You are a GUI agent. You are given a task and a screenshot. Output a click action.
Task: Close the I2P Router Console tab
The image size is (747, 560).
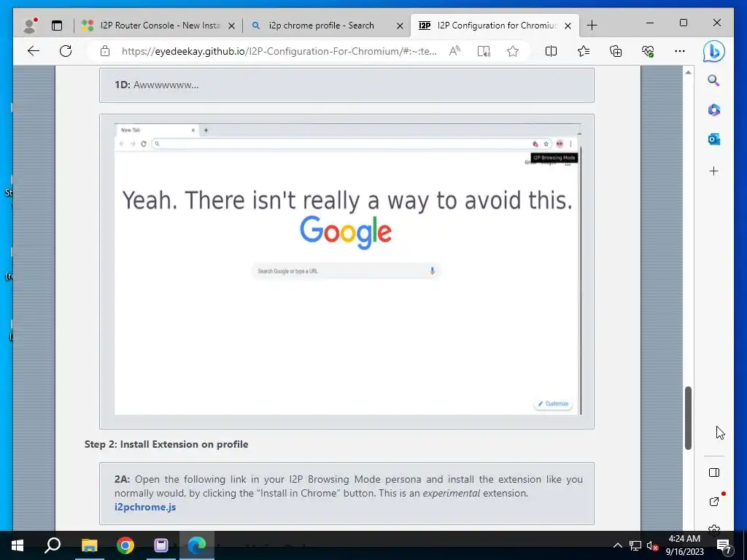231,26
